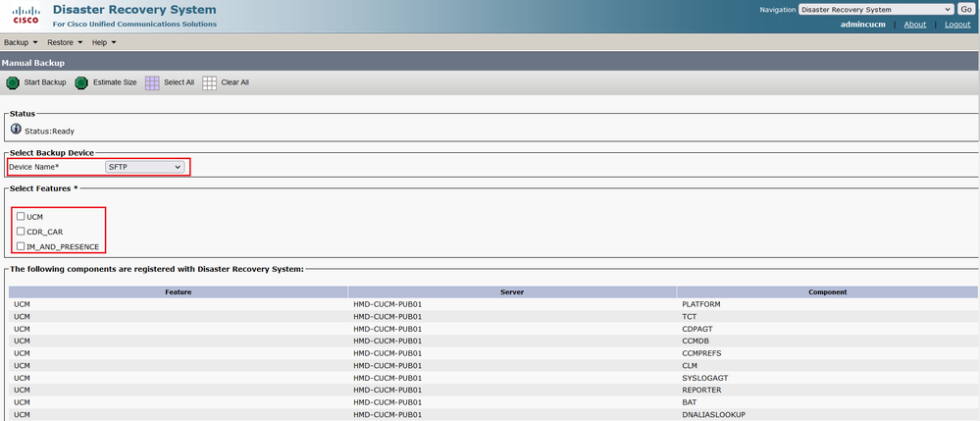Click the Disaster Recovery System title

[x=135, y=10]
